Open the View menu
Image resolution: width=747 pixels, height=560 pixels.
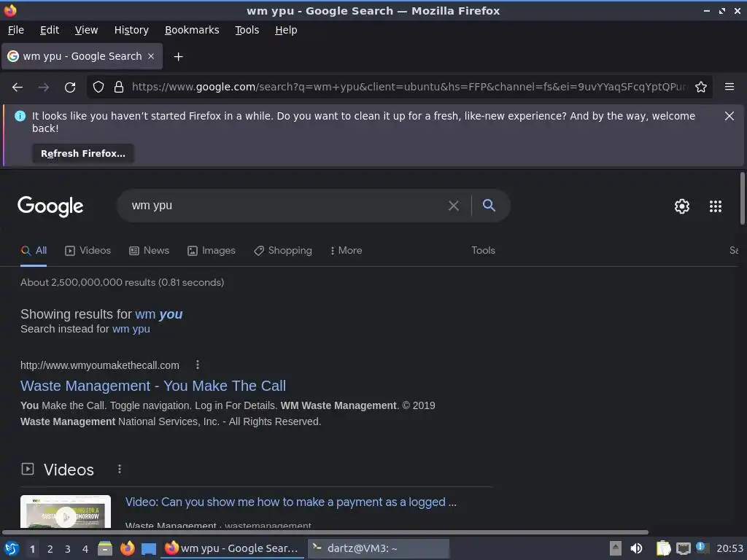pyautogui.click(x=86, y=30)
